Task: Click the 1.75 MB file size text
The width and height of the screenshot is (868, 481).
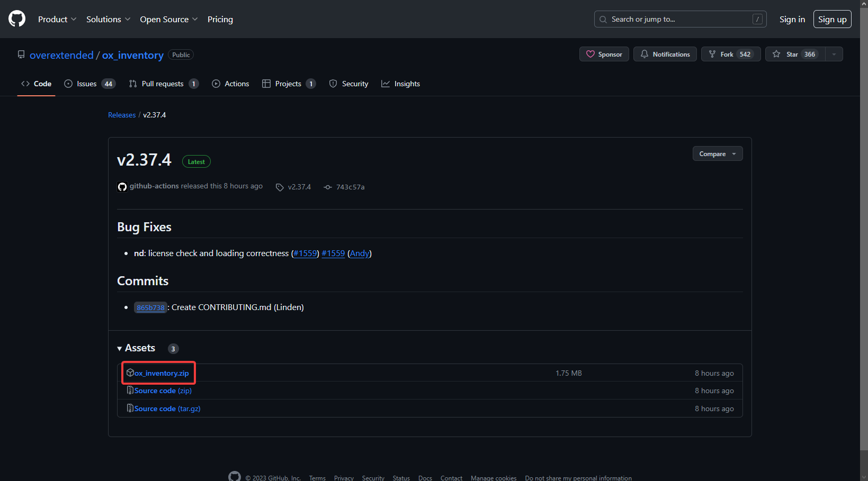Action: click(569, 373)
